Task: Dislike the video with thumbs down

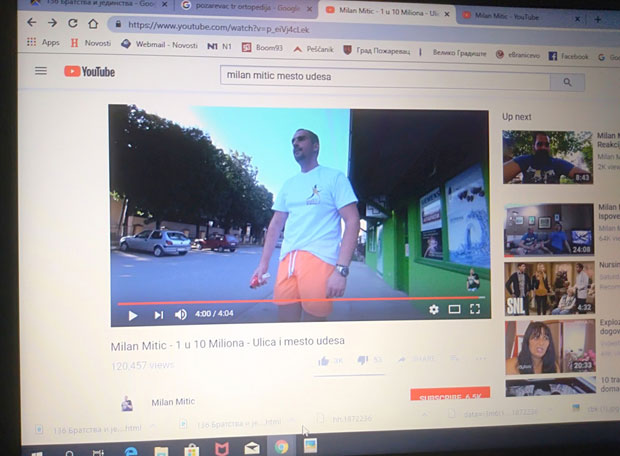Action: tap(363, 360)
